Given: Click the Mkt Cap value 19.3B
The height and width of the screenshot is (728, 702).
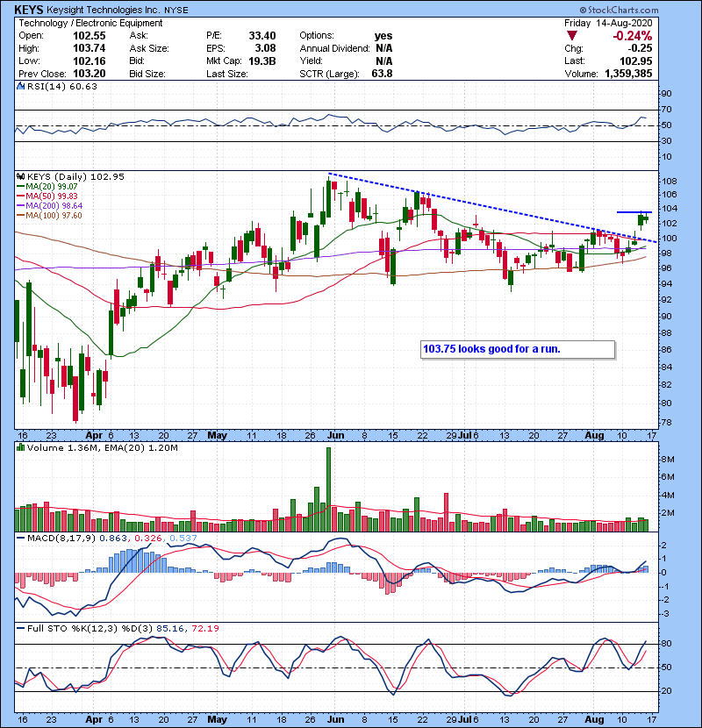Looking at the screenshot, I should coord(262,61).
